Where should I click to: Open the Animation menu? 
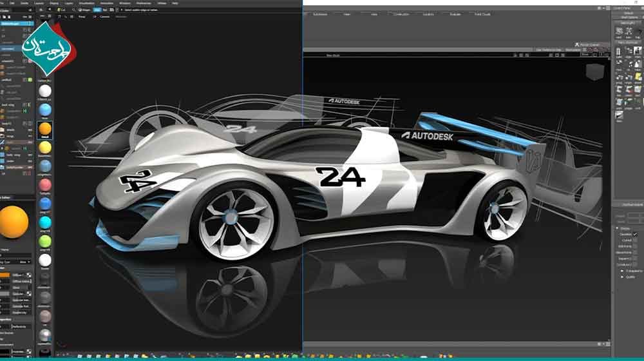pyautogui.click(x=107, y=3)
